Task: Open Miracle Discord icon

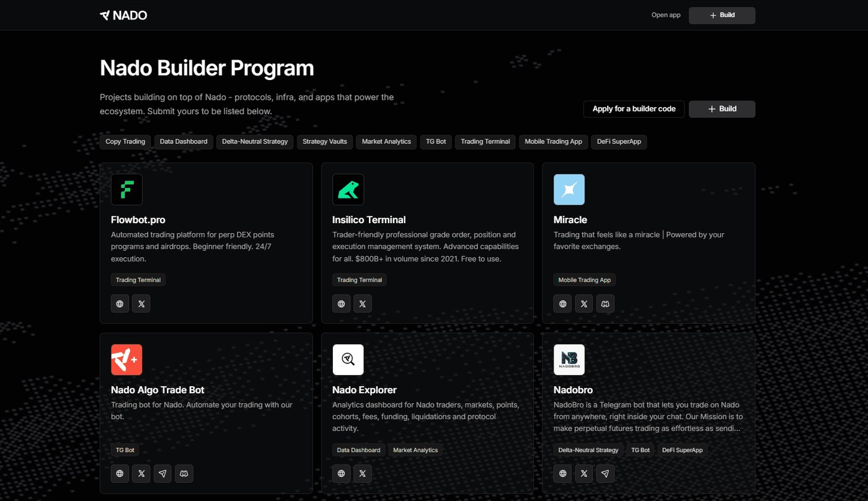Action: pyautogui.click(x=605, y=304)
